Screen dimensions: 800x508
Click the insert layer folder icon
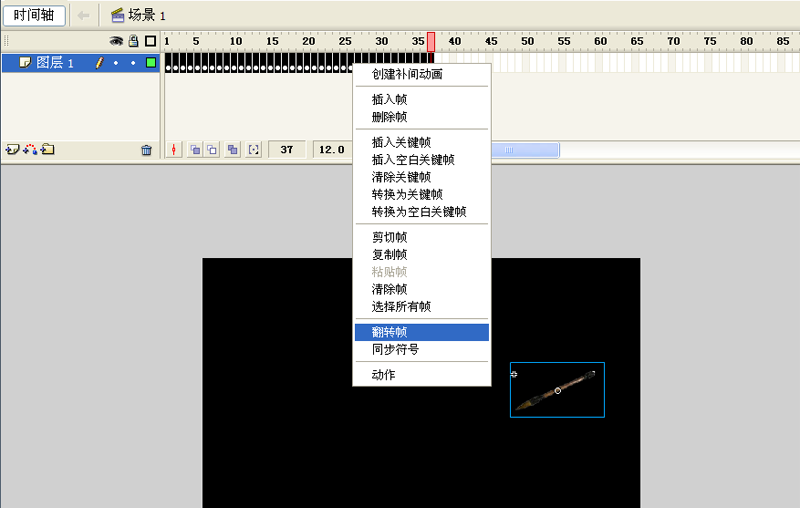(47, 149)
